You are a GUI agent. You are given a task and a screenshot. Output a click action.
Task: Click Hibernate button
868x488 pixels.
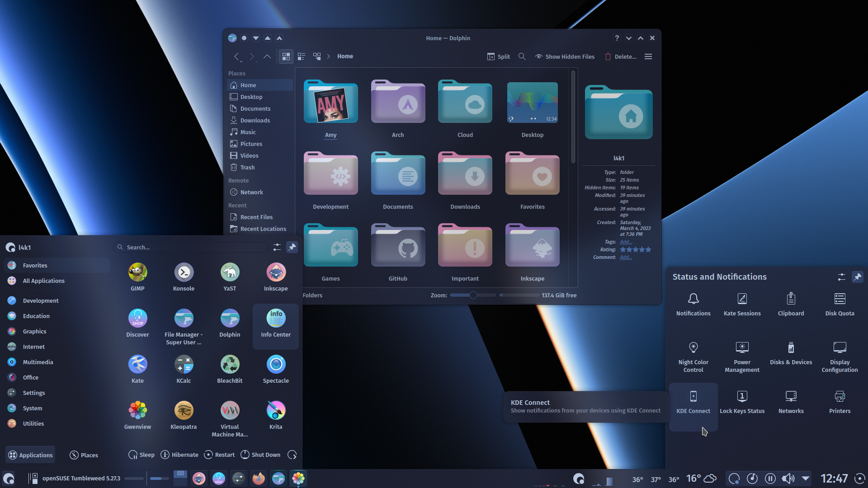pos(179,455)
